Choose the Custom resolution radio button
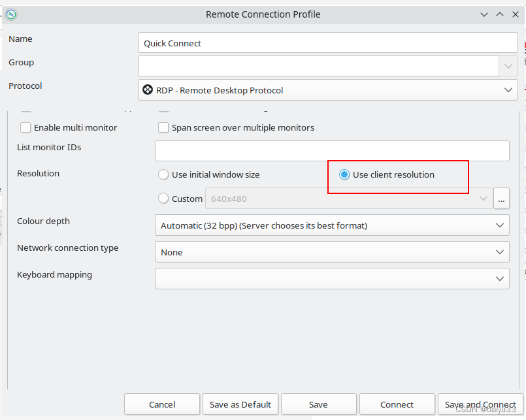 [163, 199]
